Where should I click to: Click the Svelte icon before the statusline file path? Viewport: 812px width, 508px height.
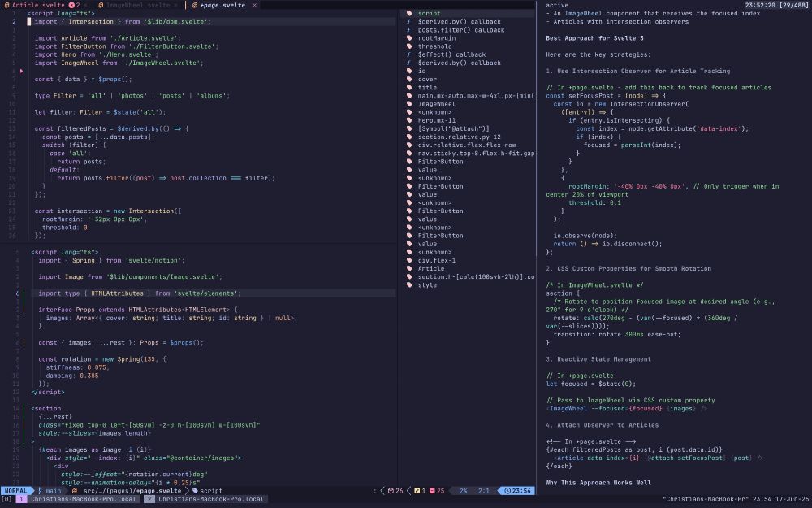tap(75, 491)
